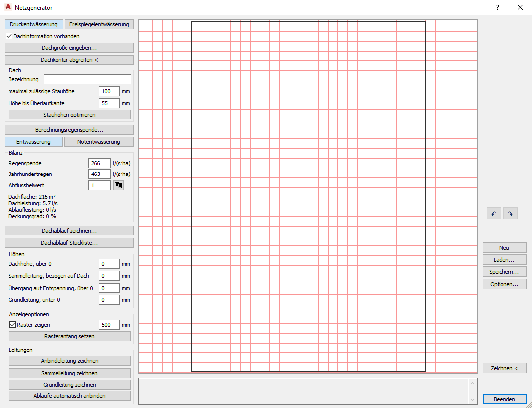
Task: Toggle Raster zeigen checkbox
Action: tap(13, 325)
